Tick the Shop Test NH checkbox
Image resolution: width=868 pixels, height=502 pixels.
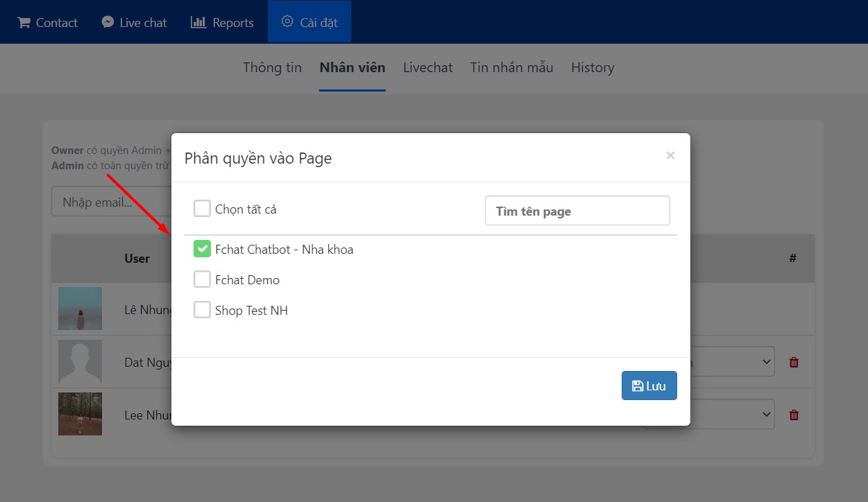click(202, 310)
